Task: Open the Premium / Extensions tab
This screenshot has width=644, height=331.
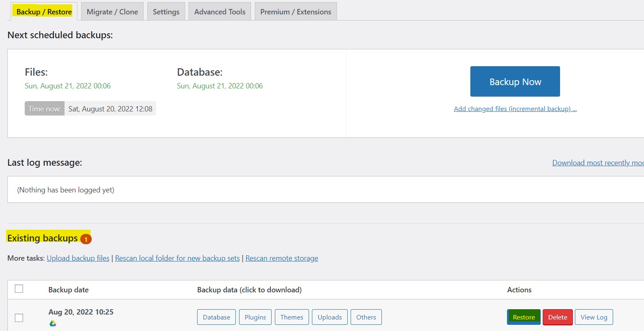Action: click(295, 11)
